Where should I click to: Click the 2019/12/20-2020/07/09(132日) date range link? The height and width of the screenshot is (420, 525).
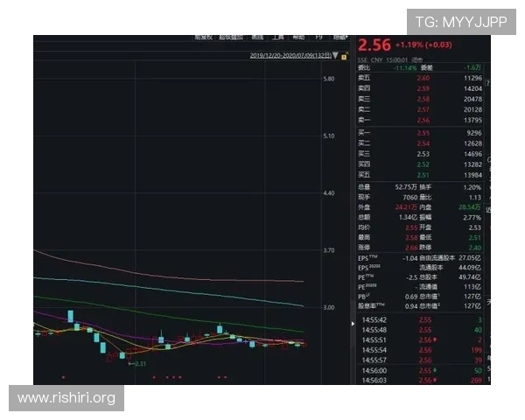pyautogui.click(x=290, y=55)
